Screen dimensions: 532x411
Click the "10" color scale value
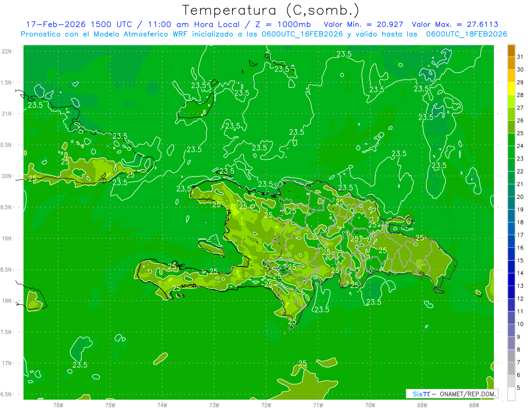(520, 324)
